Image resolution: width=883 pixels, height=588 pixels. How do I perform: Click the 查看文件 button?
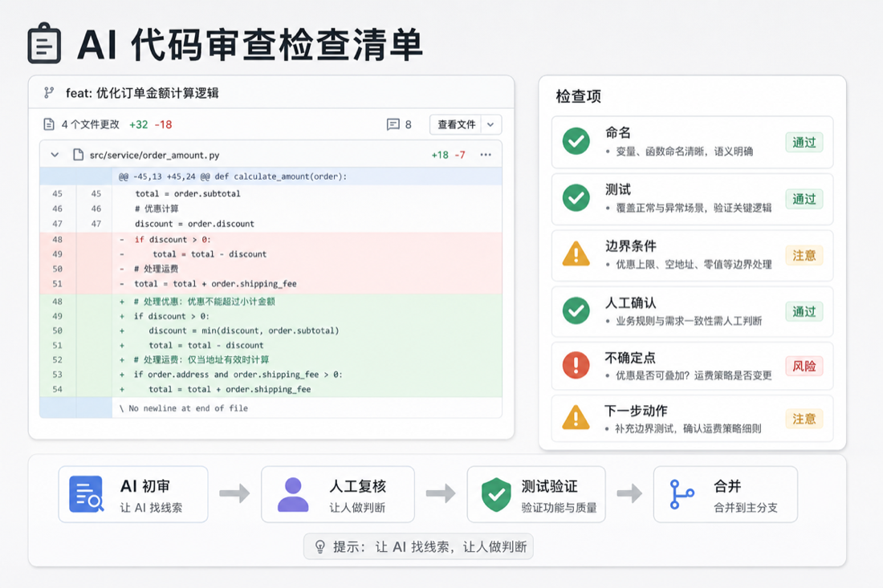pyautogui.click(x=456, y=124)
